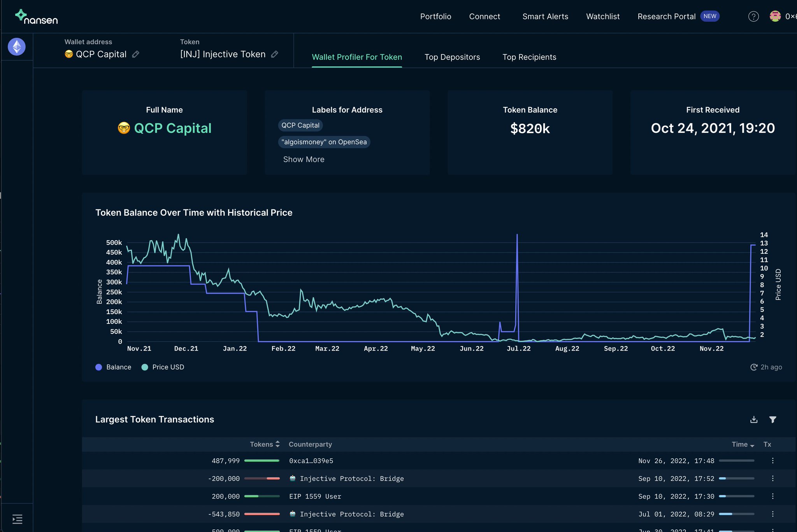Switch to the Top Recipients tab
This screenshot has width=797, height=532.
(x=529, y=57)
